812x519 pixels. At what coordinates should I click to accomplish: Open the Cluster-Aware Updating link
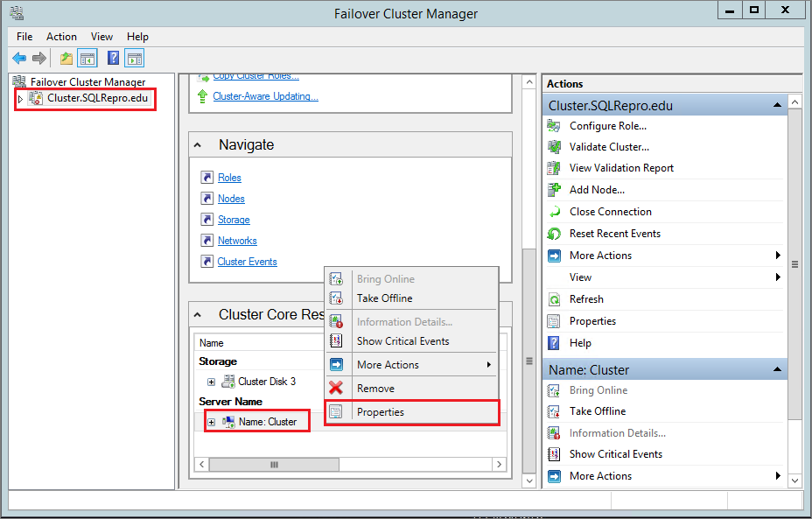(x=266, y=96)
